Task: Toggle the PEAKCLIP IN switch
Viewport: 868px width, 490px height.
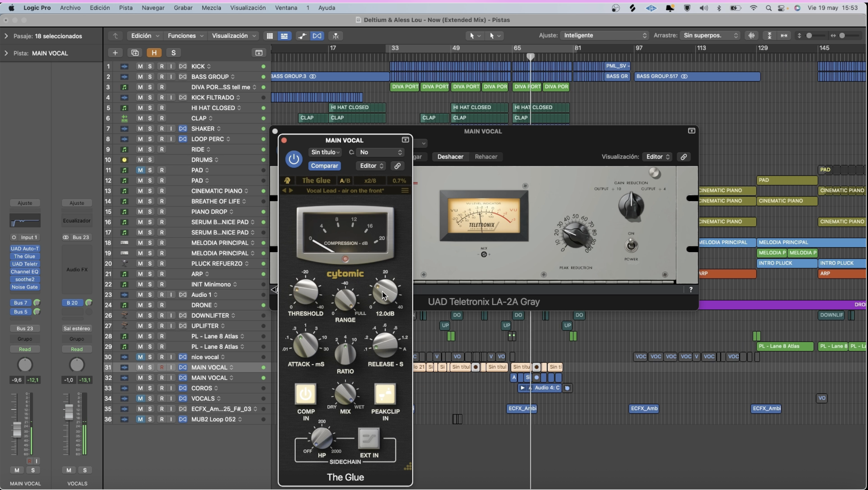Action: point(385,394)
